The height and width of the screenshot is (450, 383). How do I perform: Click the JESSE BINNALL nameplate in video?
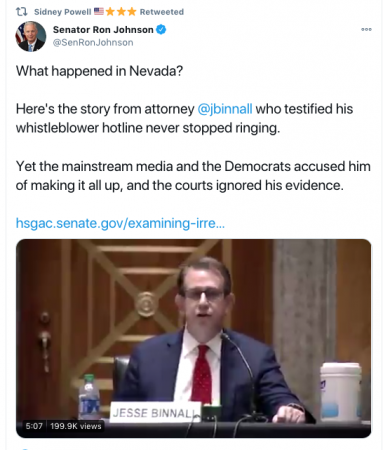point(155,413)
